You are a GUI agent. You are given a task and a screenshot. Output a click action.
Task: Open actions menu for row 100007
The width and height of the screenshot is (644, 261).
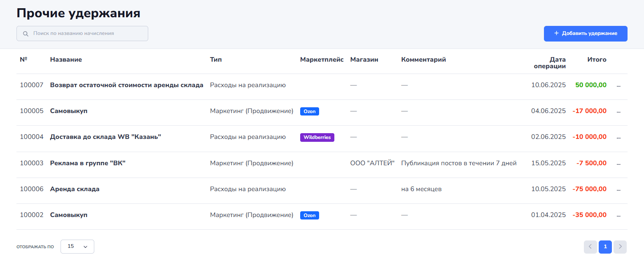coord(618,86)
